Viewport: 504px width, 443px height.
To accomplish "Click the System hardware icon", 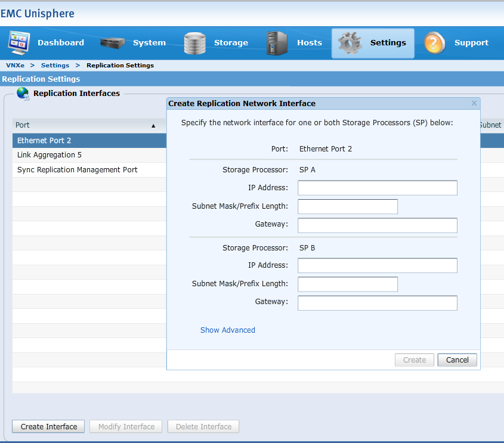I will coord(112,43).
